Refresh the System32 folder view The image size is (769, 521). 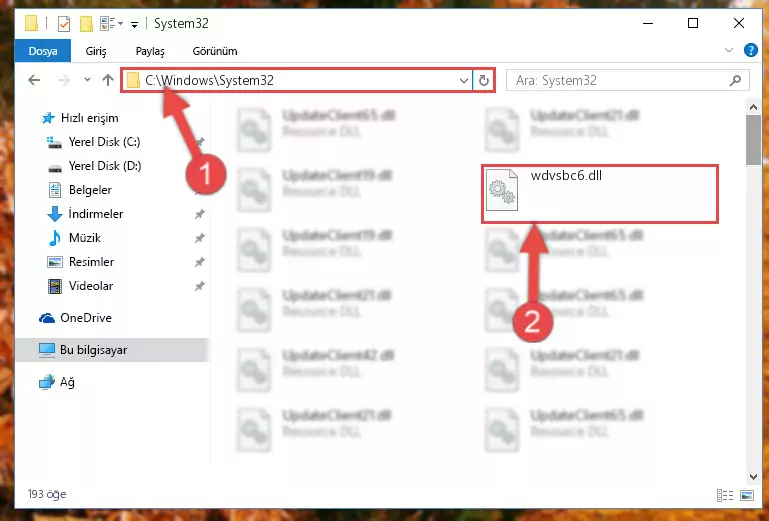coord(484,80)
